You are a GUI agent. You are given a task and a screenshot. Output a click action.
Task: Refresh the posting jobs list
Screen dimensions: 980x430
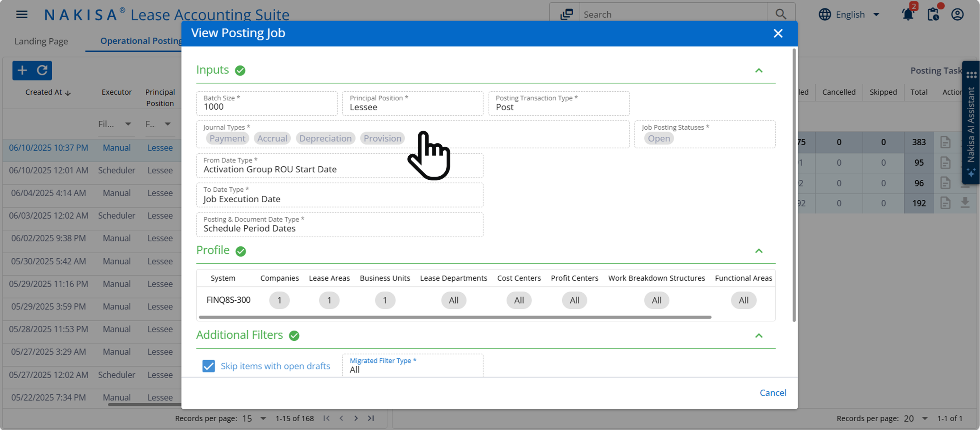(42, 70)
